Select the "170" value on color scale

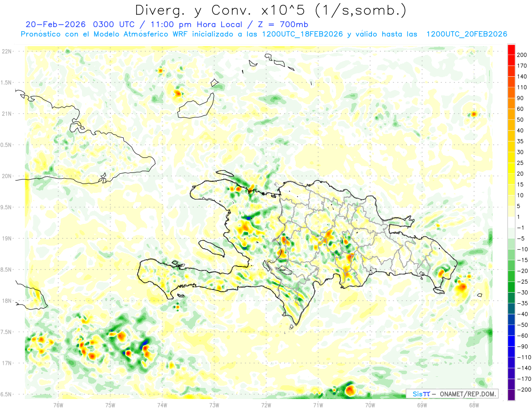click(522, 66)
